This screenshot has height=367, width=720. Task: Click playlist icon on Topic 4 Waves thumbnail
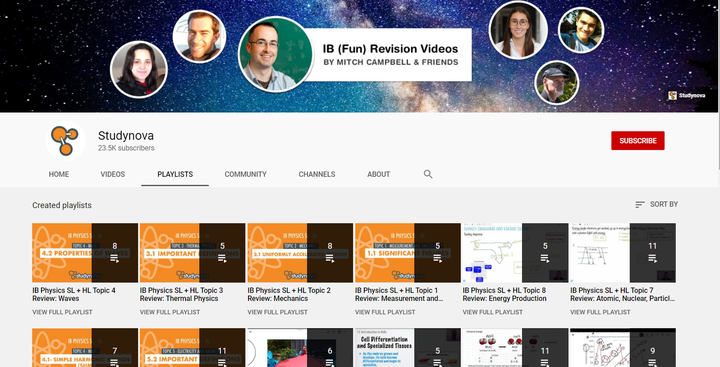[115, 259]
